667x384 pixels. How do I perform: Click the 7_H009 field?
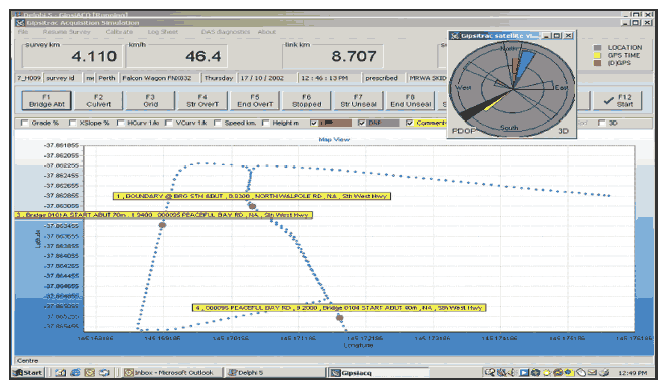pos(29,78)
